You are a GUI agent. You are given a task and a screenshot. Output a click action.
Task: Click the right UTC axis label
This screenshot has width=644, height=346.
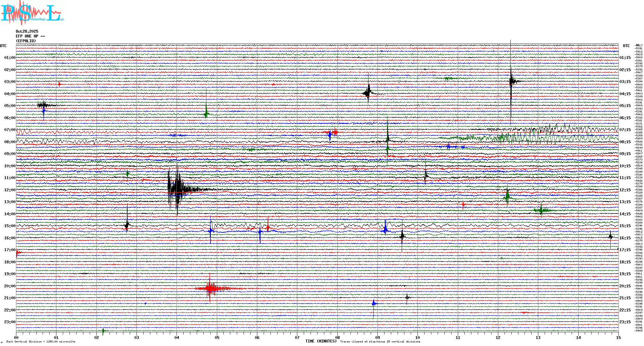click(x=626, y=46)
